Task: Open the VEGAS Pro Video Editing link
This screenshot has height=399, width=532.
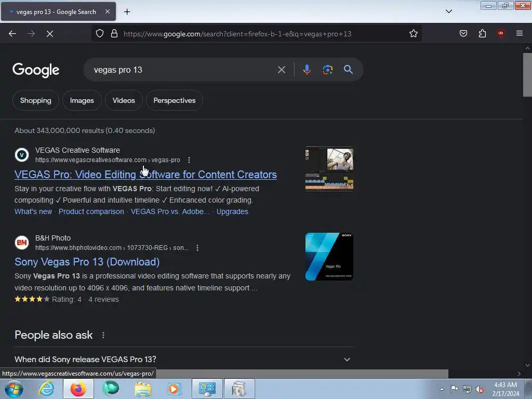Action: pos(145,175)
